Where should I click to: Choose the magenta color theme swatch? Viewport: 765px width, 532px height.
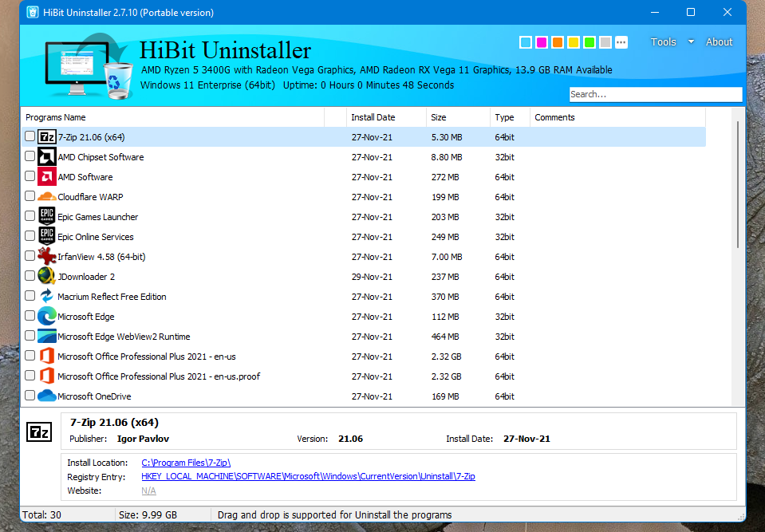click(542, 42)
